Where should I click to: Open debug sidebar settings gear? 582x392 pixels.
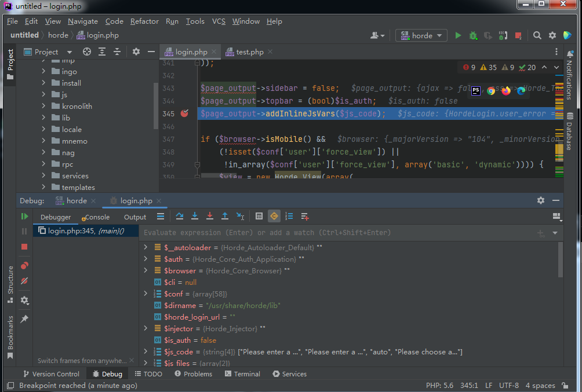[x=24, y=300]
